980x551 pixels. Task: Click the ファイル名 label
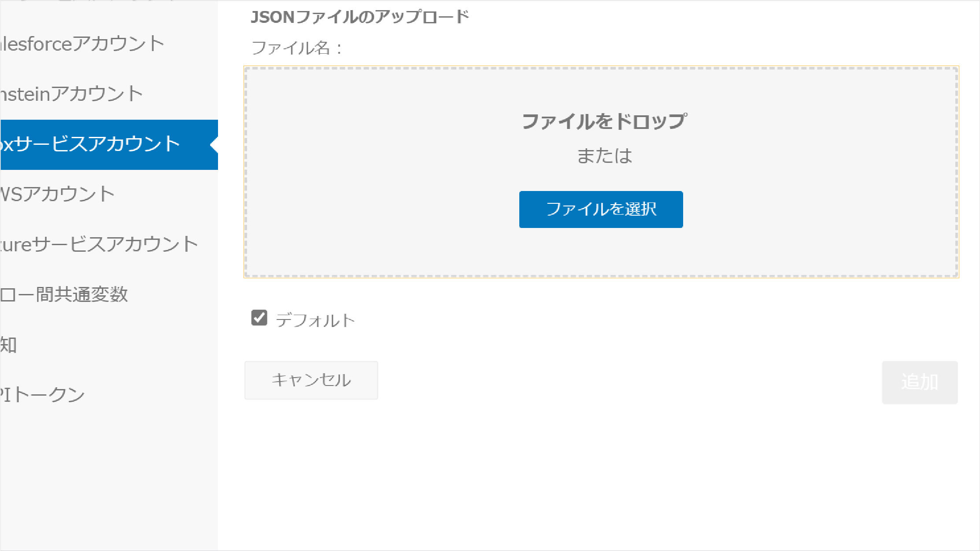(x=297, y=48)
